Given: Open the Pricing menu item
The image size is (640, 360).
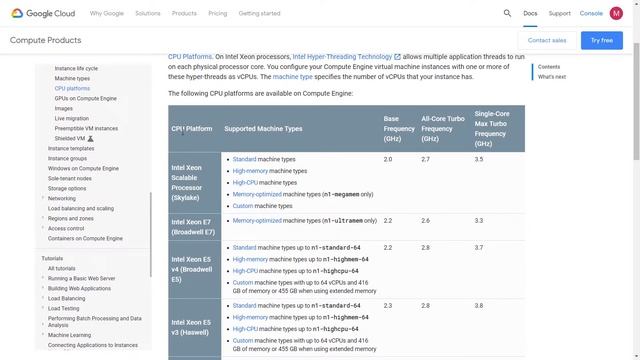Looking at the screenshot, I should [218, 13].
